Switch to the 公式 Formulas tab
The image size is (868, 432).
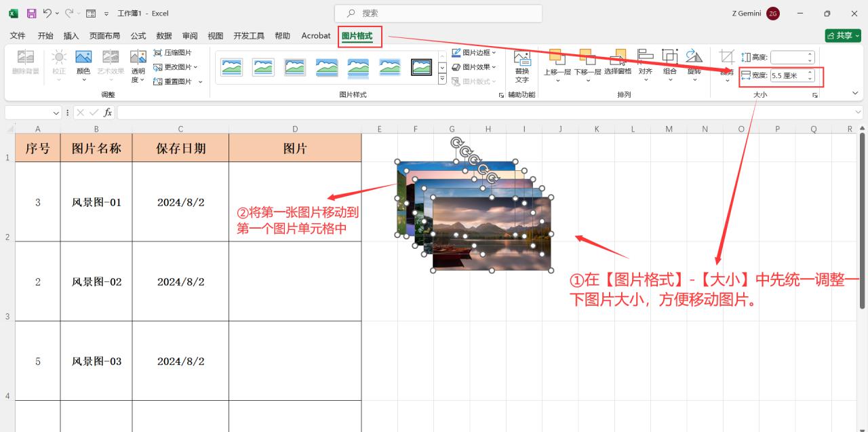point(138,36)
